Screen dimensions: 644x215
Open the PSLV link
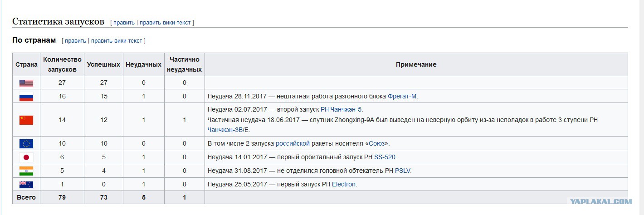403,171
